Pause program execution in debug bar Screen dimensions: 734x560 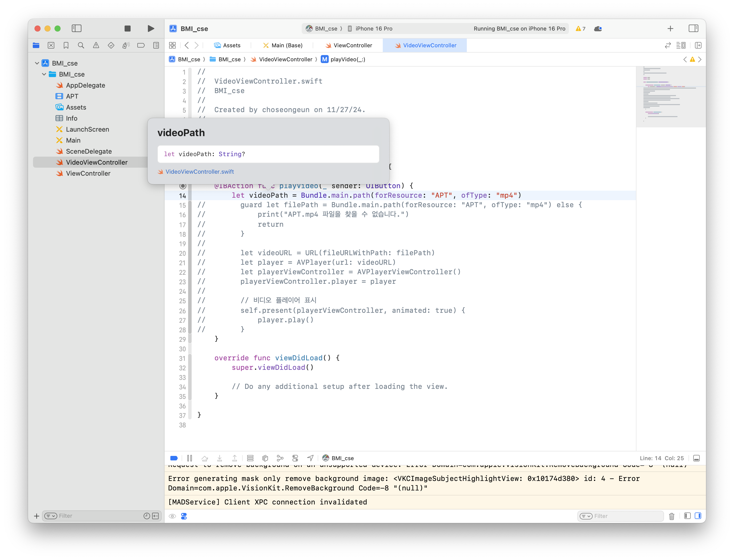click(190, 458)
